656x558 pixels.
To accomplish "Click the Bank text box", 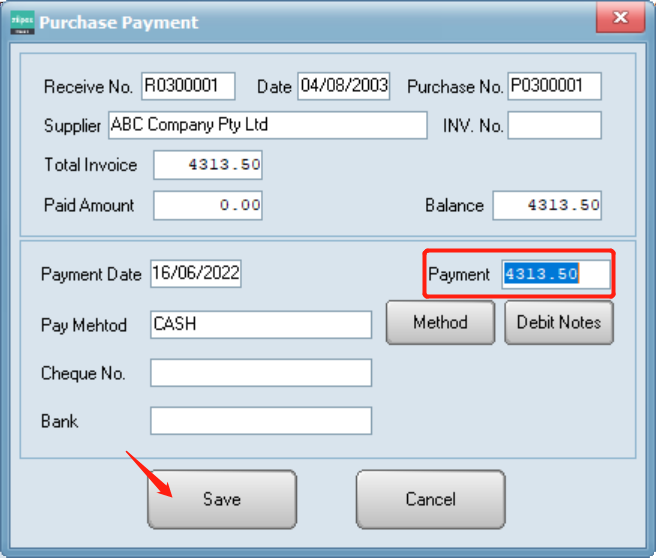I will pyautogui.click(x=260, y=421).
